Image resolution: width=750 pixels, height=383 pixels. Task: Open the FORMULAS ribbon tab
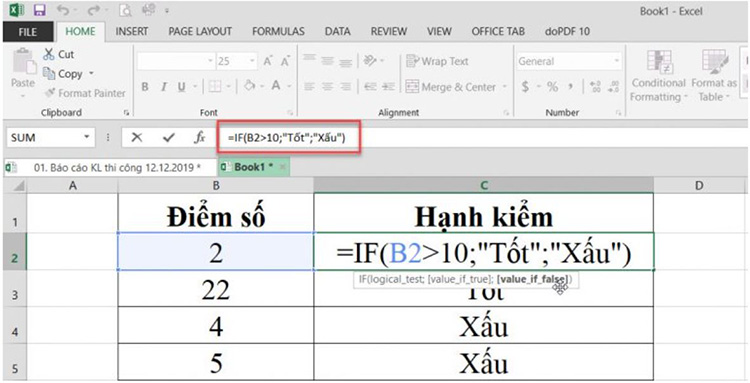click(278, 32)
